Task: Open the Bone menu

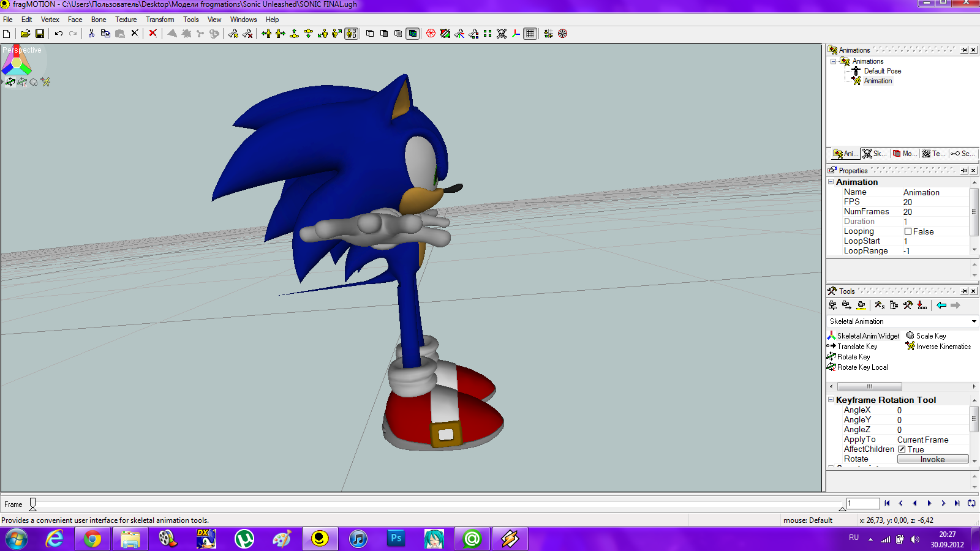Action: pos(99,20)
